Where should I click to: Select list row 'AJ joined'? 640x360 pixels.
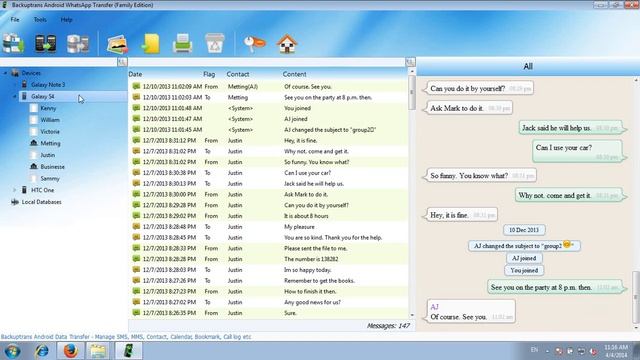tap(269, 119)
